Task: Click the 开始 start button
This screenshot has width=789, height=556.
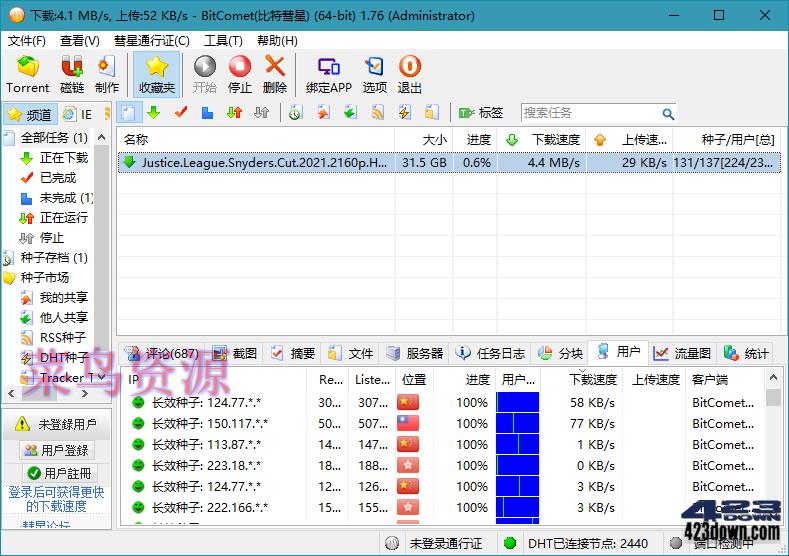Action: tap(204, 74)
